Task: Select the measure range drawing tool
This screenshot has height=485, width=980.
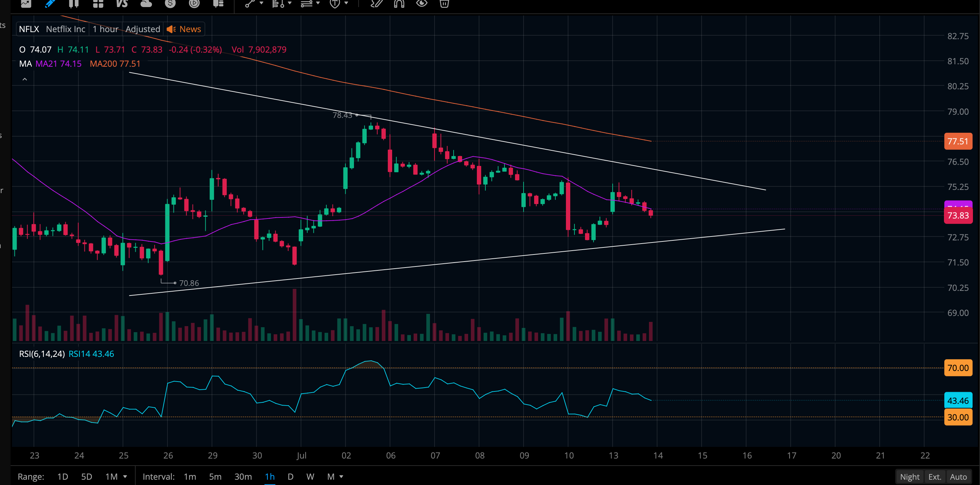Action: point(278,4)
